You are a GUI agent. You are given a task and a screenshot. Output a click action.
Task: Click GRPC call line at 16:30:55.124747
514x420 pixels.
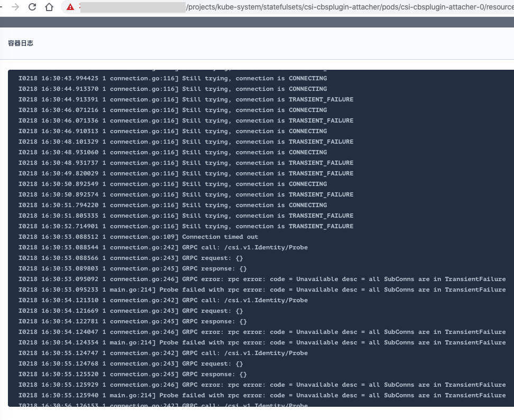pyautogui.click(x=163, y=353)
